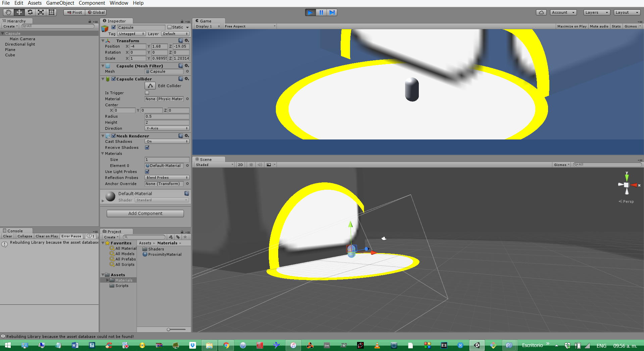Open the Layer dropdown
This screenshot has width=644, height=351.
click(x=175, y=34)
